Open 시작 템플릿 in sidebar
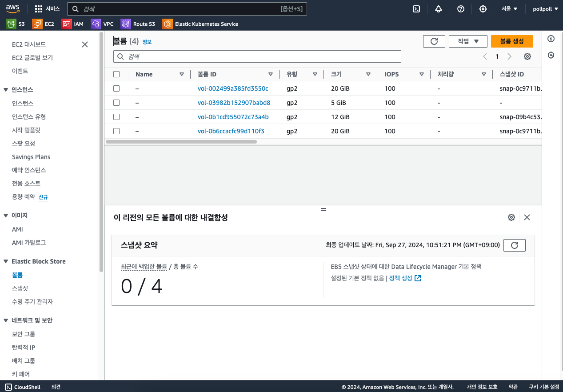This screenshot has height=392, width=563. (x=26, y=130)
